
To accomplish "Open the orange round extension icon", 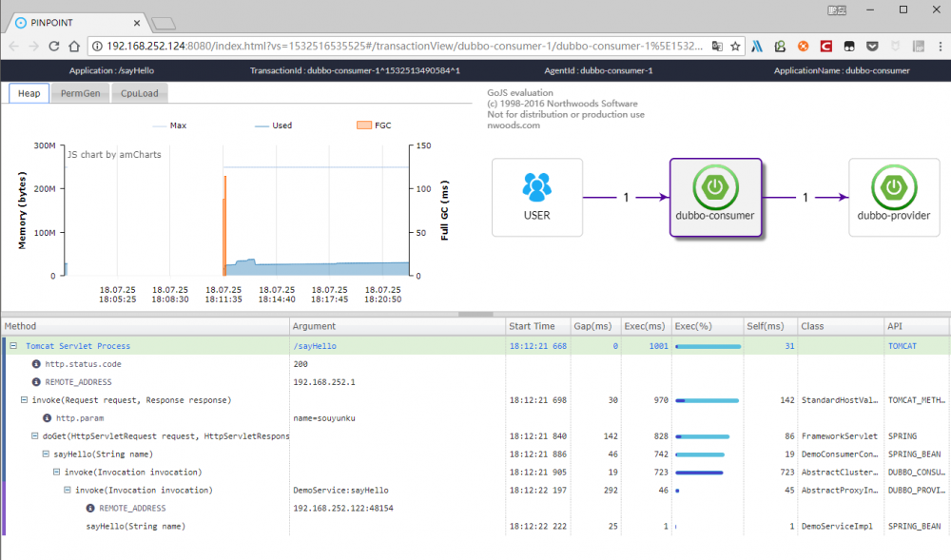I will (803, 46).
